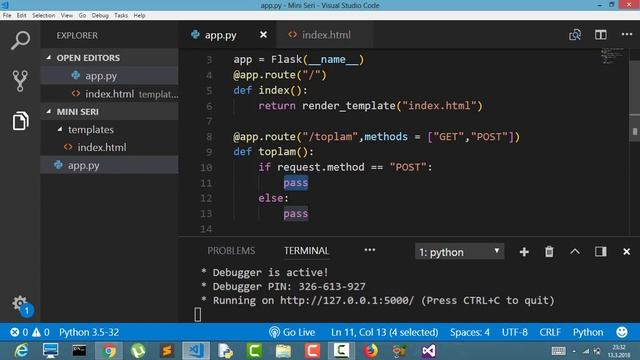
Task: Open the Help menu
Action: [x=140, y=16]
